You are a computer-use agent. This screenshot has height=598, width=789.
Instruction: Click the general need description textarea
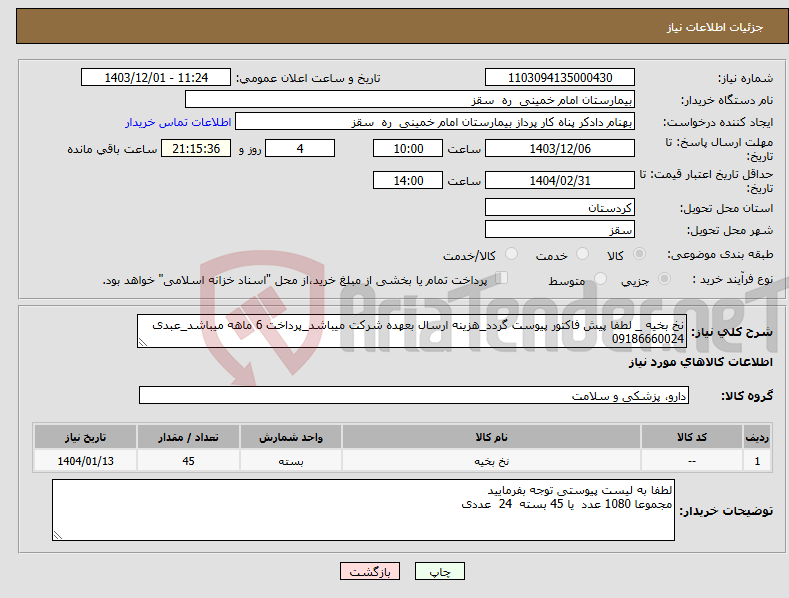pyautogui.click(x=412, y=331)
